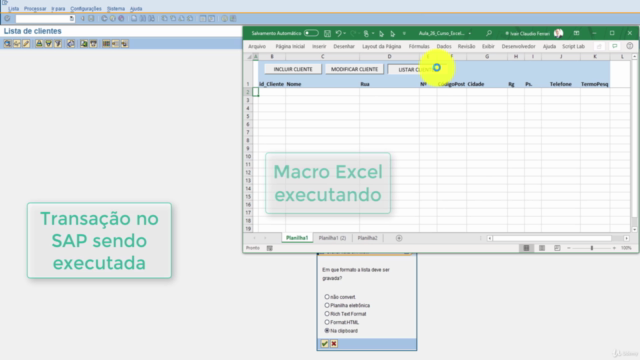Click the Excel Save icon in title bar
The image size is (640, 360).
pyautogui.click(x=327, y=33)
